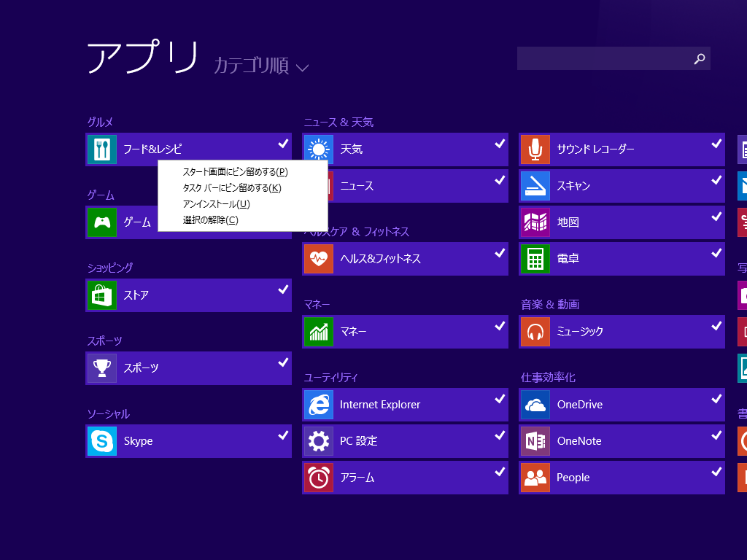Image resolution: width=747 pixels, height=560 pixels.
Task: Uncheck the フード&レシピ tile checkmark
Action: (283, 144)
